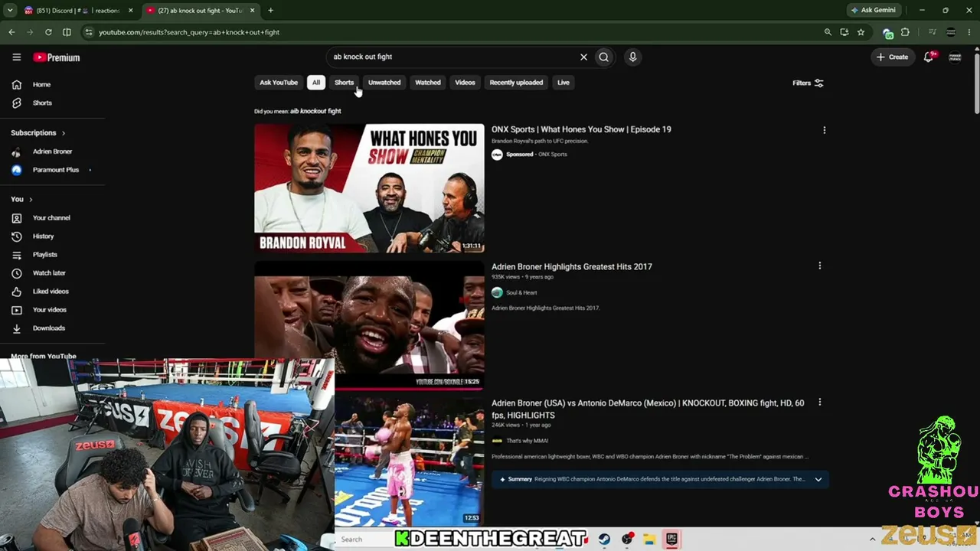Select the Shorts filter chip

(344, 83)
